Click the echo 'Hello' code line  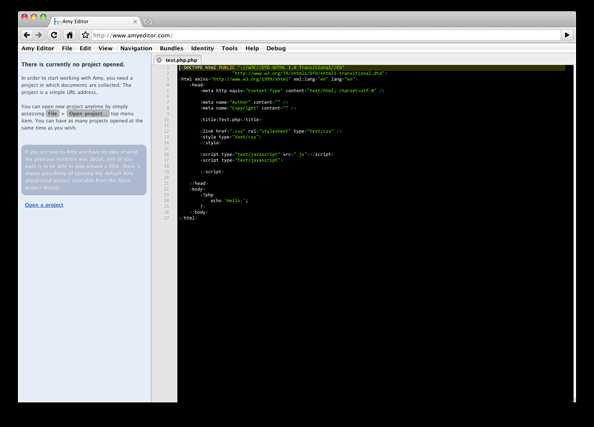(229, 201)
